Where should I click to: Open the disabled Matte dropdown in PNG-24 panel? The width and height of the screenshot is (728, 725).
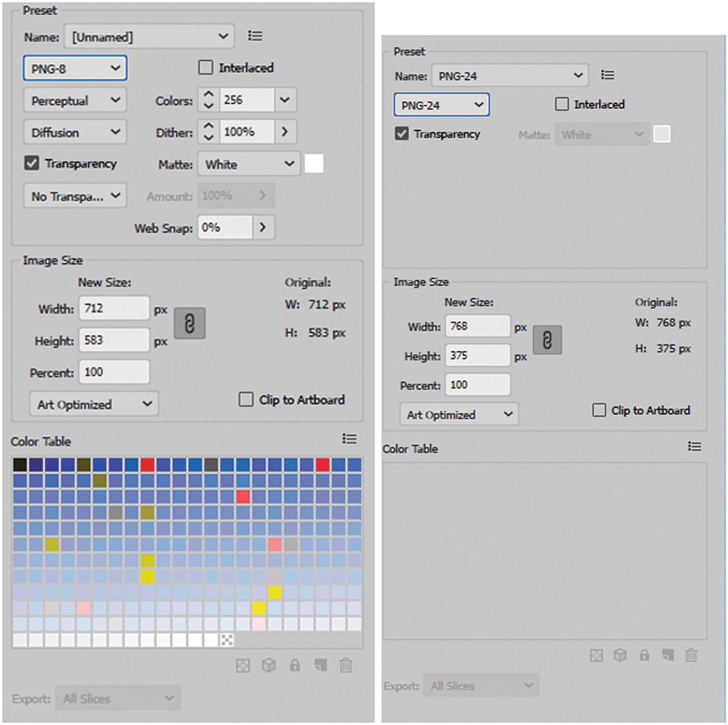tap(602, 134)
